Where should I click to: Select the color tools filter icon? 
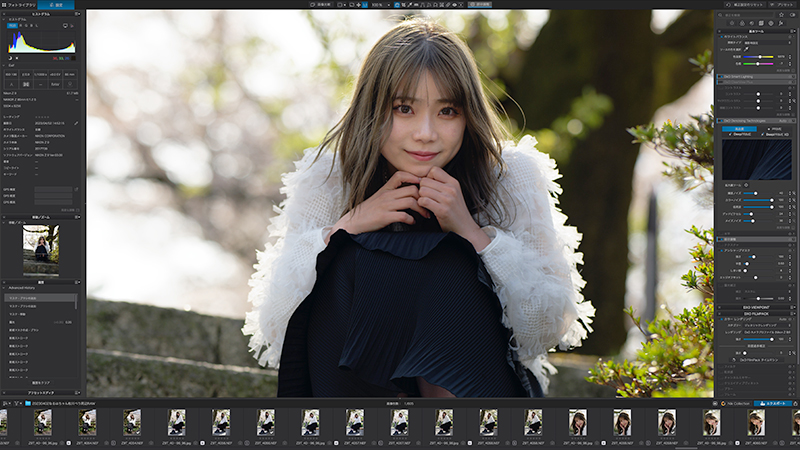click(x=742, y=25)
